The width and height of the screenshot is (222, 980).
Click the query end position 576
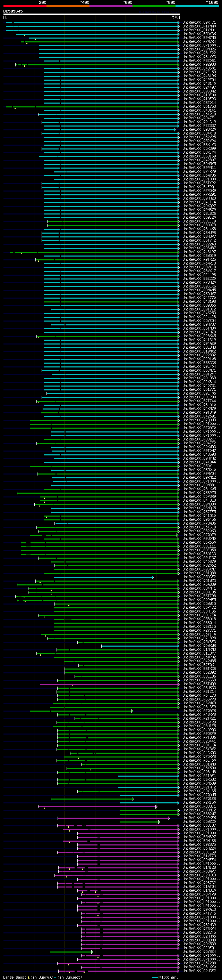click(x=175, y=17)
